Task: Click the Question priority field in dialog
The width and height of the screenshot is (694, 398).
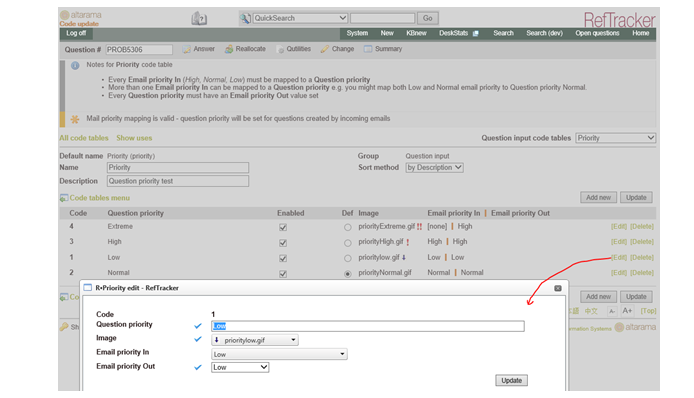Action: tap(368, 326)
